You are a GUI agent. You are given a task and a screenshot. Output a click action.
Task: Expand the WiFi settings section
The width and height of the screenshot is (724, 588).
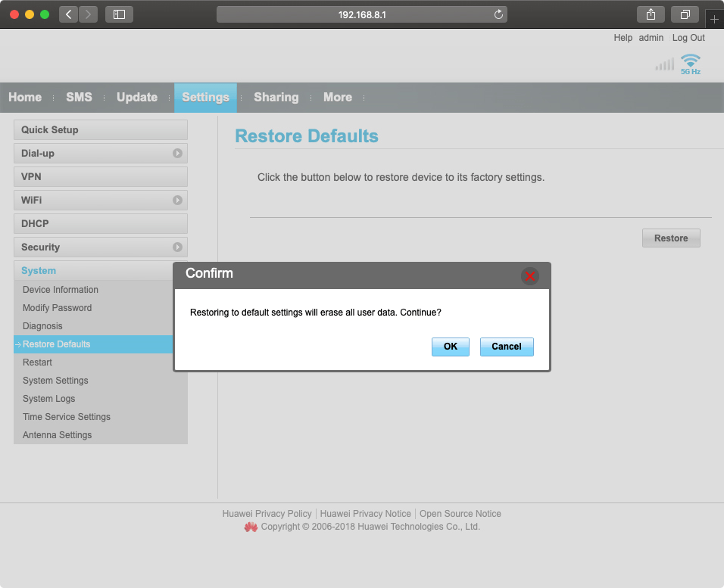click(x=100, y=200)
